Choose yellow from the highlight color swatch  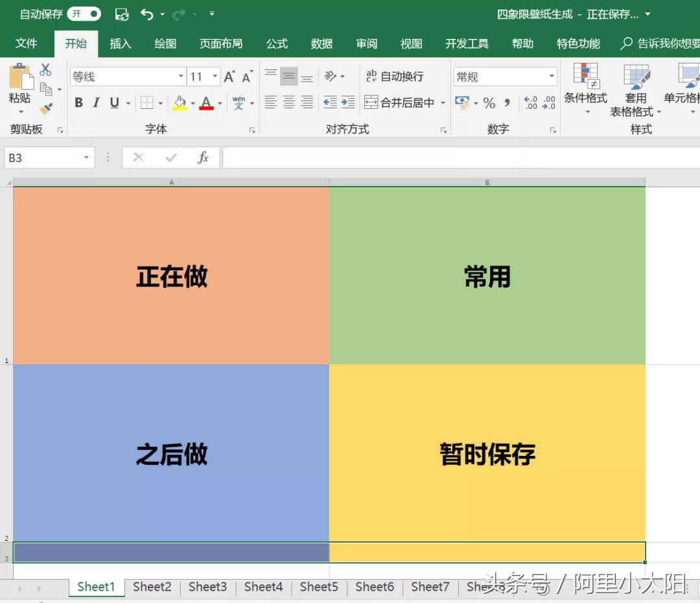(178, 107)
